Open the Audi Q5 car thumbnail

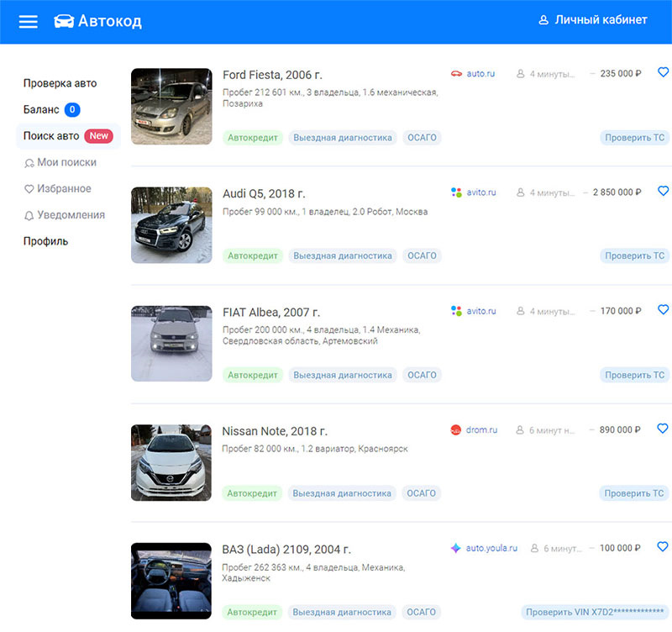(x=171, y=225)
